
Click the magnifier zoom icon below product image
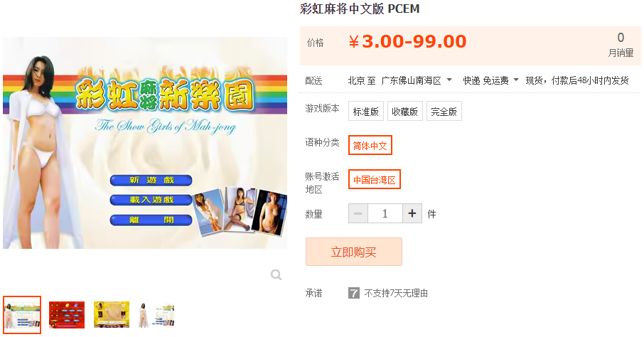coord(276,274)
